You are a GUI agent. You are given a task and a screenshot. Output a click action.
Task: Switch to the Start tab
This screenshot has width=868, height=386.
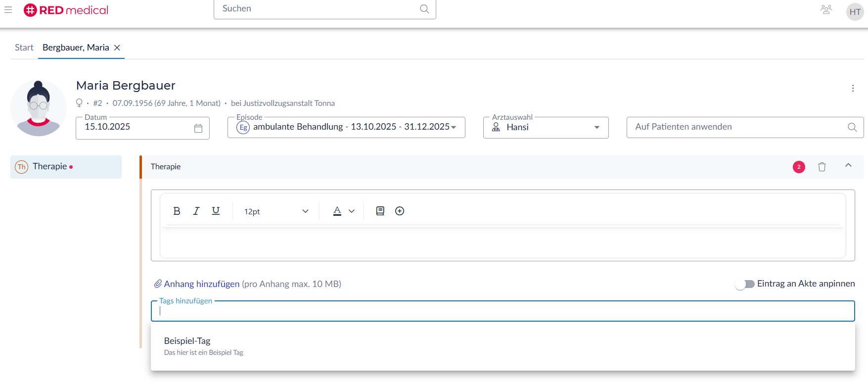point(24,48)
